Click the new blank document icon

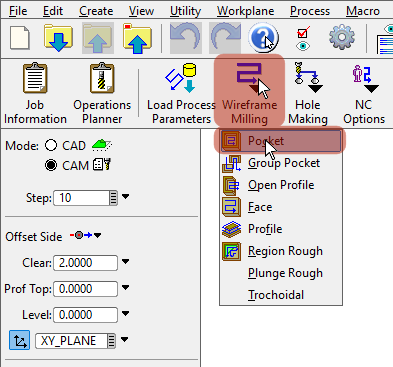tap(20, 38)
